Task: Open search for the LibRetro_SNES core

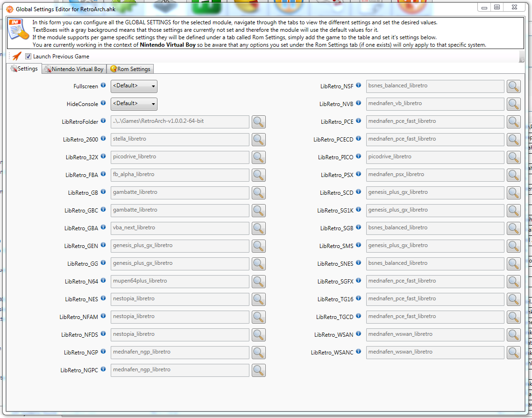Action: tap(514, 263)
